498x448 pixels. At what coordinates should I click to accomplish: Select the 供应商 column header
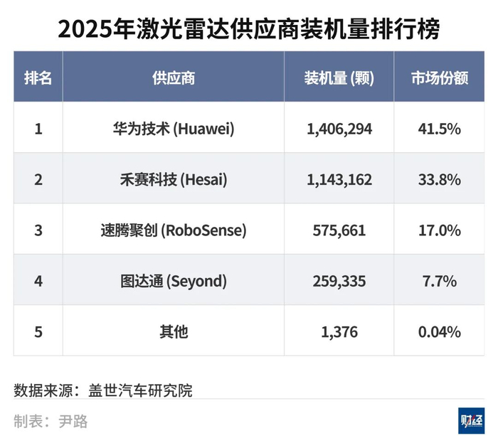[x=174, y=78]
